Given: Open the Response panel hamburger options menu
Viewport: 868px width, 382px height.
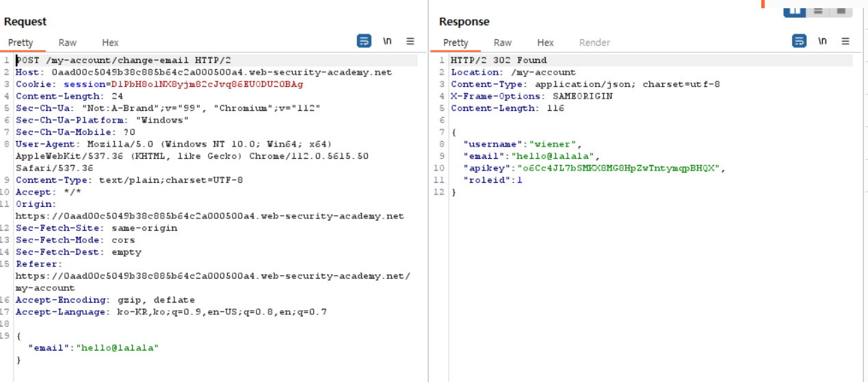Looking at the screenshot, I should pos(845,41).
